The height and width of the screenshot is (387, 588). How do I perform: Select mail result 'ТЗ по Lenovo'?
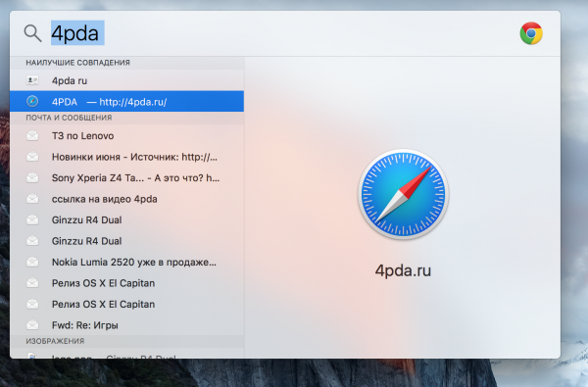tap(126, 136)
